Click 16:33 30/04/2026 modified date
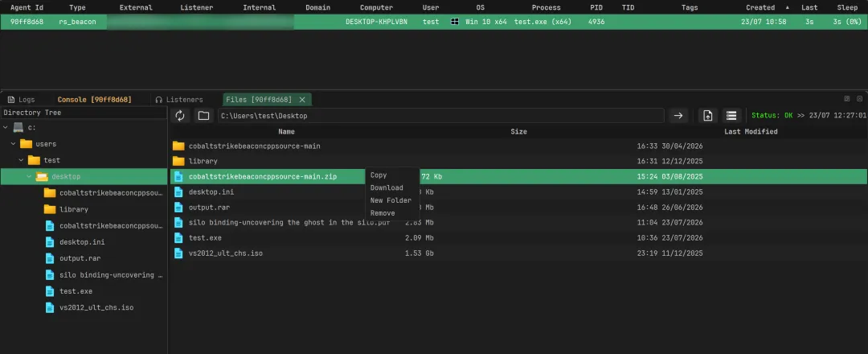868x354 pixels. (669, 146)
